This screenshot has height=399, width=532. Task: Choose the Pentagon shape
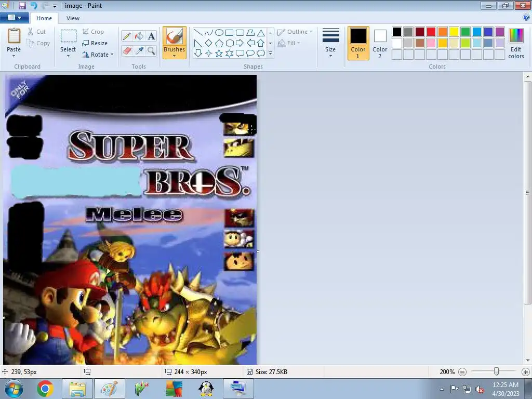tap(219, 43)
